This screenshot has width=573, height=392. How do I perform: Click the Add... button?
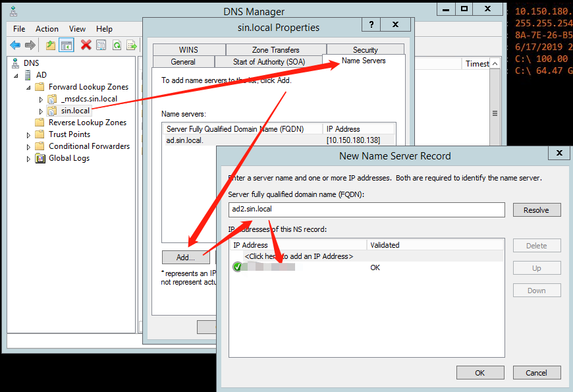[186, 258]
